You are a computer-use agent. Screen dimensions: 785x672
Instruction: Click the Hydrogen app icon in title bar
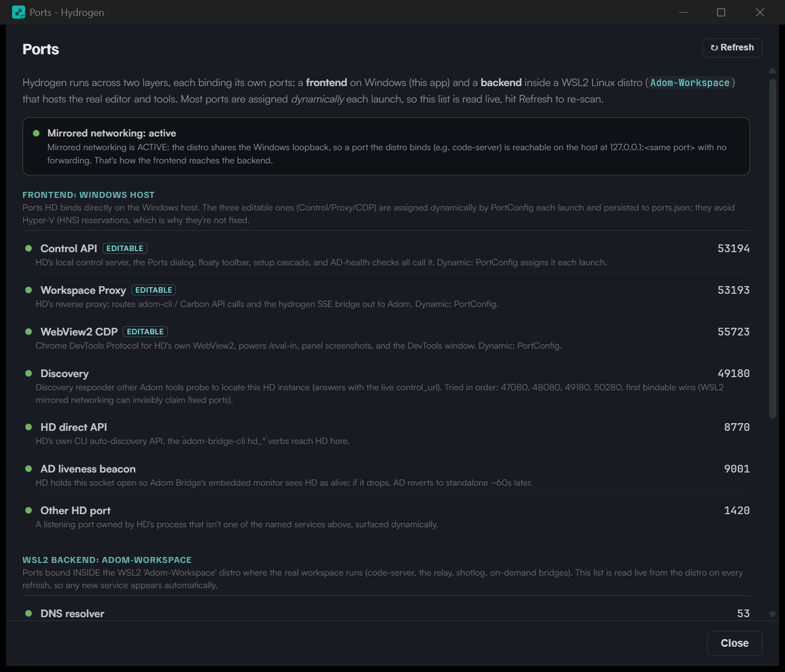tap(19, 12)
